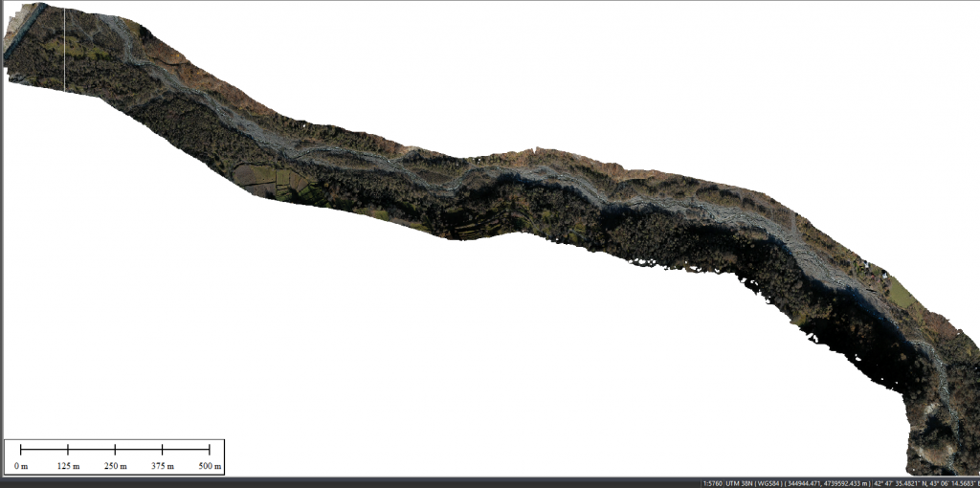Click empty white canvas above the orthomosaic
This screenshot has width=980, height=488.
pos(574,67)
